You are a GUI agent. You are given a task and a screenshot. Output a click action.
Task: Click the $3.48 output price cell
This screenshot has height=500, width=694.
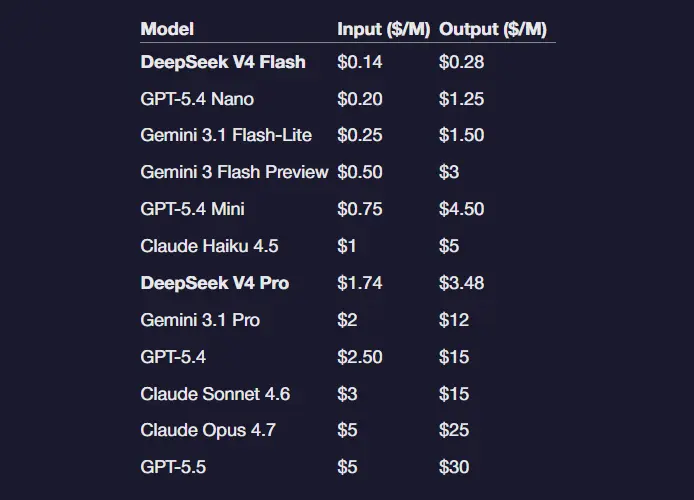click(x=461, y=283)
